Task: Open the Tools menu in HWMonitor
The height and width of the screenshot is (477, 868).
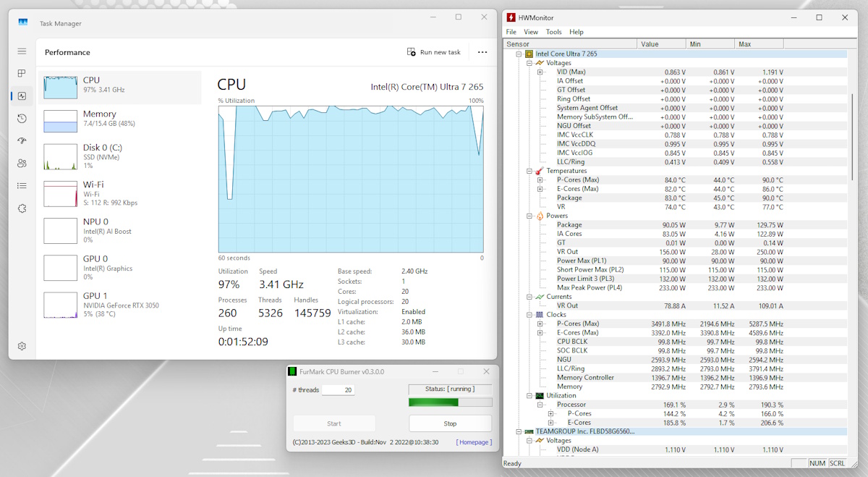Action: pyautogui.click(x=553, y=32)
